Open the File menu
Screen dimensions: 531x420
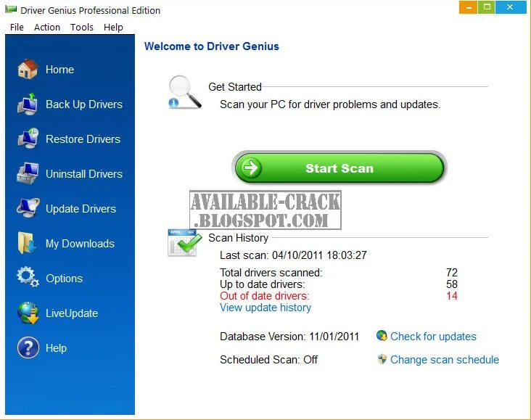pos(17,27)
